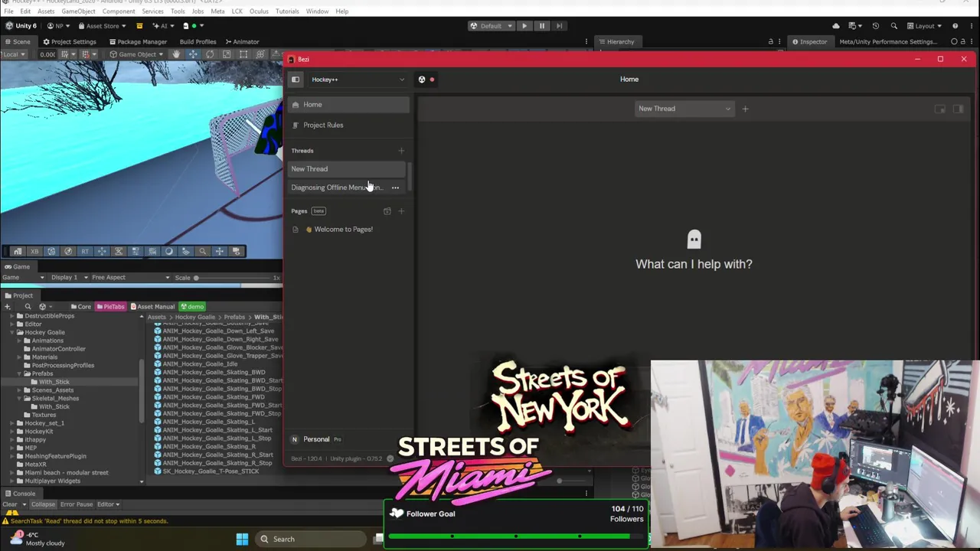This screenshot has height=551, width=980.
Task: Open Undo History clock icon
Action: pyautogui.click(x=876, y=26)
